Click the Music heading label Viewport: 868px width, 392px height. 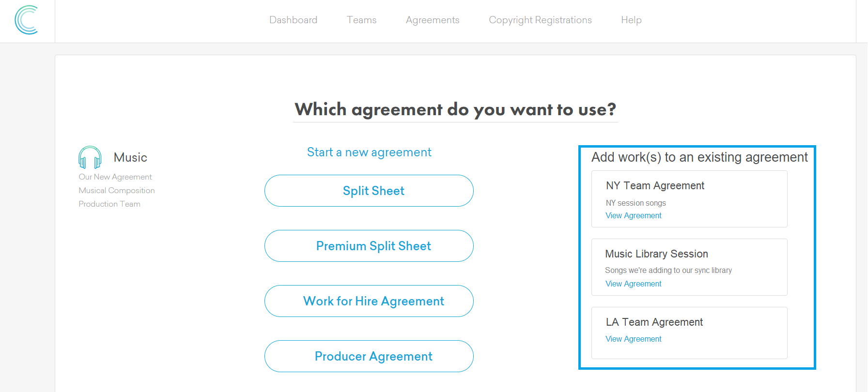(130, 158)
